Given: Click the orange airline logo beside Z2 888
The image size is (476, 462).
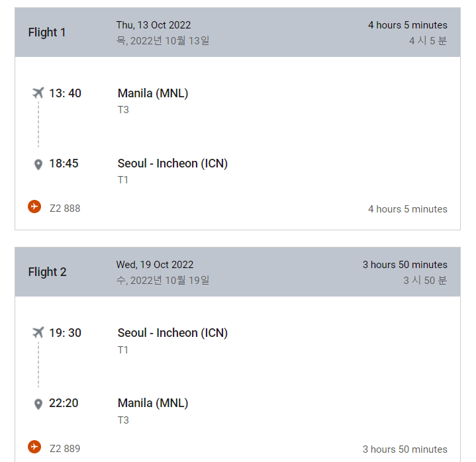Looking at the screenshot, I should point(34,207).
